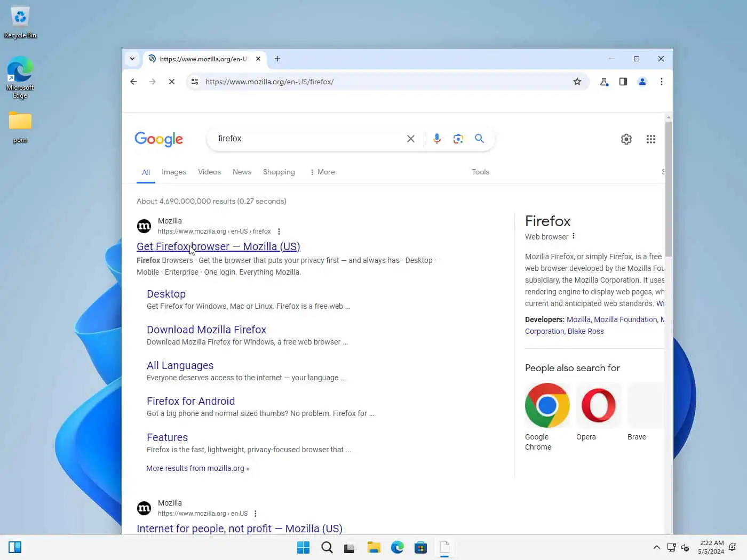This screenshot has height=560, width=747.
Task: Click Mozilla developer link in knowledge panel
Action: [x=578, y=319]
